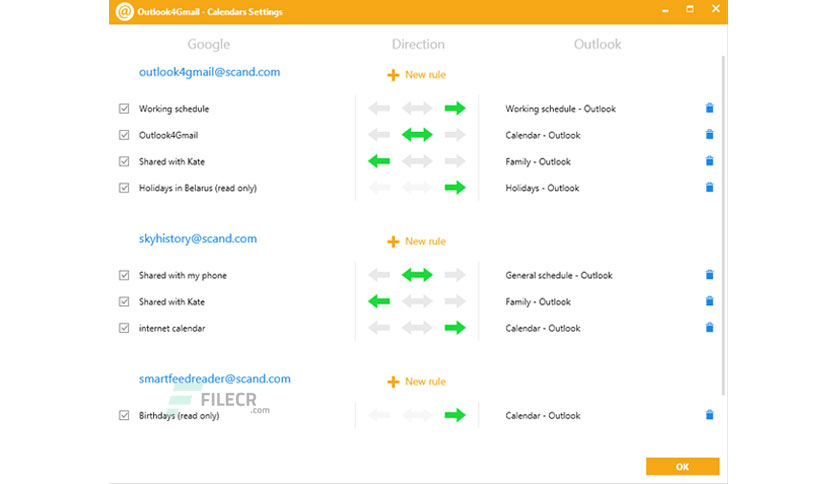The width and height of the screenshot is (836, 484).
Task: Click green left arrow for outlook4gmail Shared with Kate
Action: (379, 161)
